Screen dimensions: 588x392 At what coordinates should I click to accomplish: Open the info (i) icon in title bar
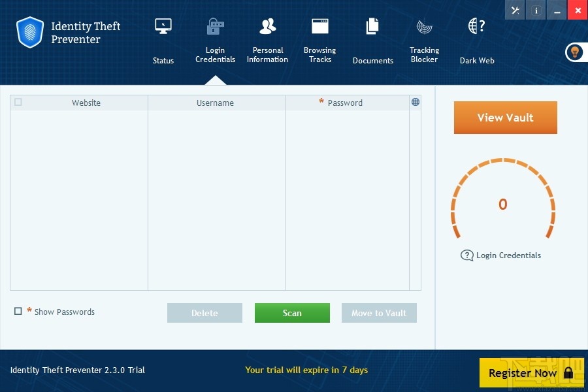pyautogui.click(x=536, y=10)
